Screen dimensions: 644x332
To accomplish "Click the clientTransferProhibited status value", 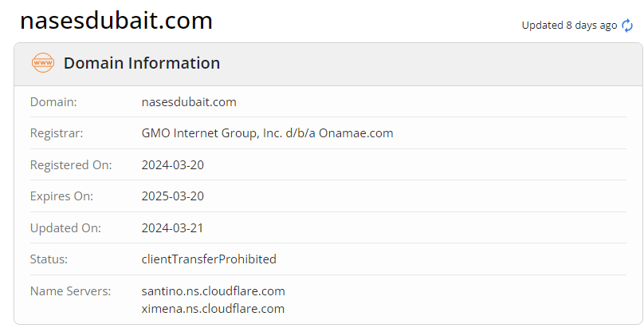I will tap(209, 259).
